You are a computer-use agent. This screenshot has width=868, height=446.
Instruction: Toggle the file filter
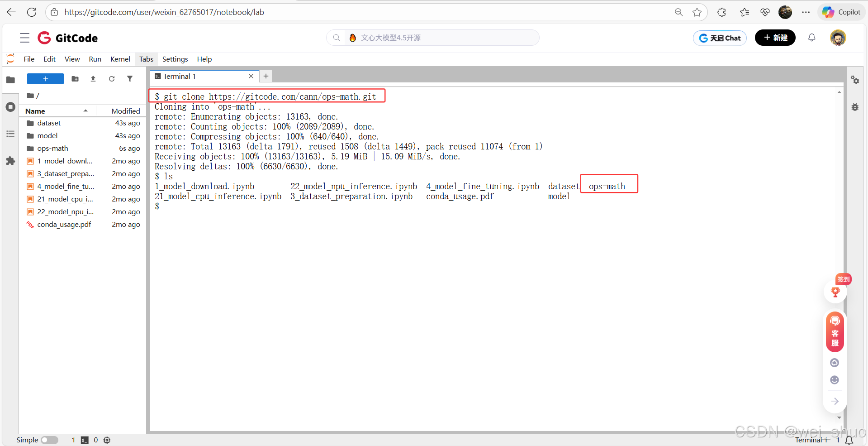[130, 79]
